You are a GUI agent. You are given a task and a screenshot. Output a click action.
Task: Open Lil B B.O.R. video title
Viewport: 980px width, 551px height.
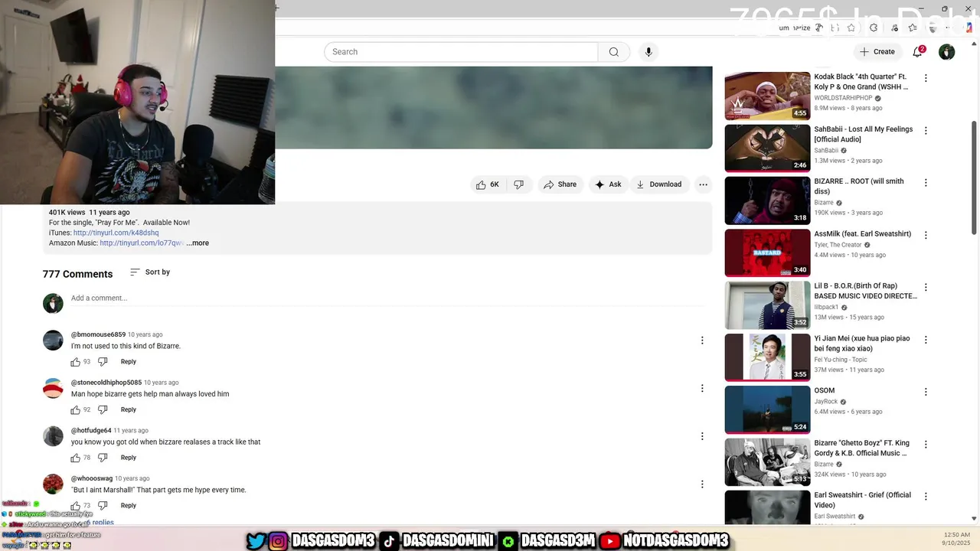click(x=865, y=292)
